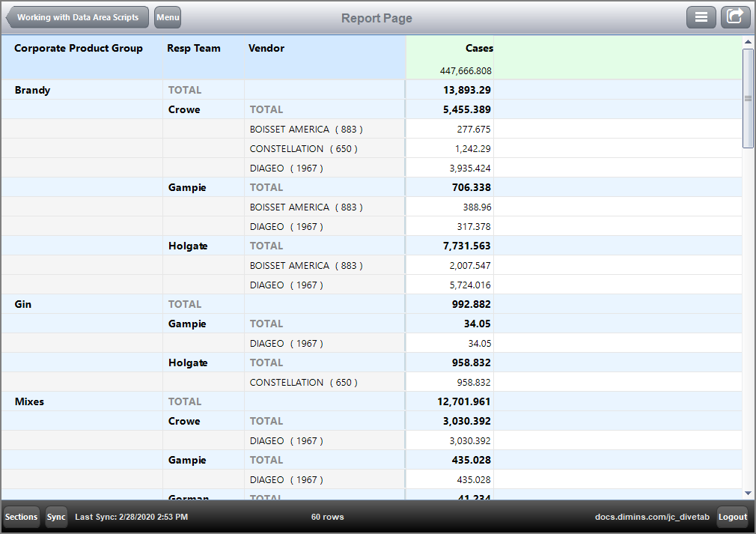756x534 pixels.
Task: Click the share/export icon
Action: tap(735, 16)
